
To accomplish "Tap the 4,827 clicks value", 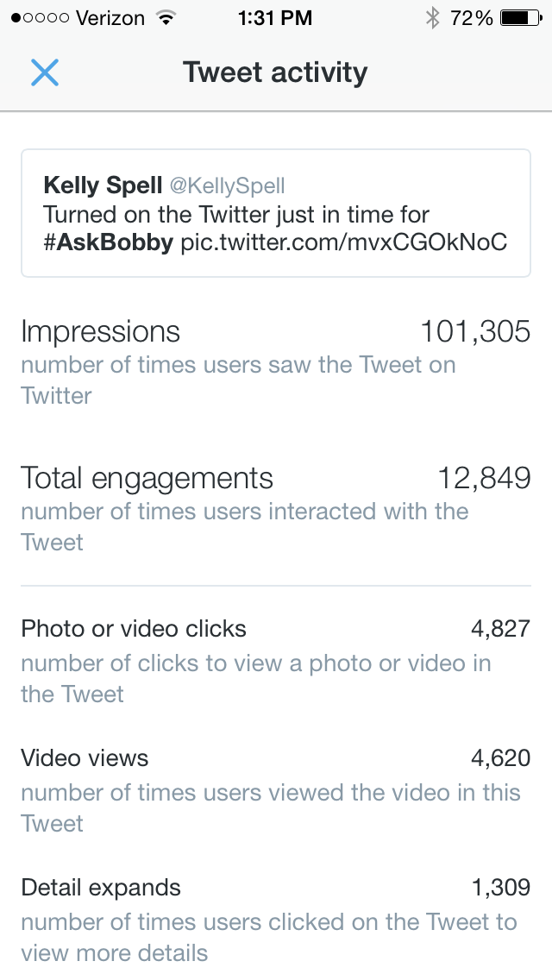I will point(500,629).
